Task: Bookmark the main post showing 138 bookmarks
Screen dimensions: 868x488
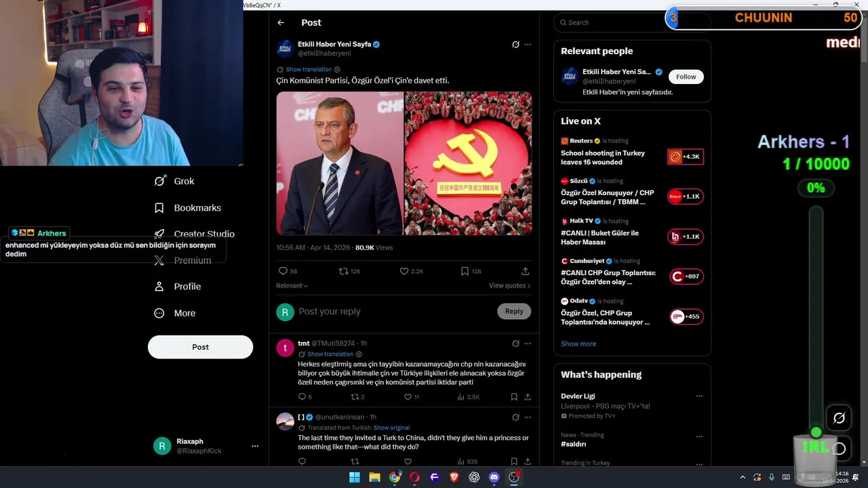Action: click(465, 271)
